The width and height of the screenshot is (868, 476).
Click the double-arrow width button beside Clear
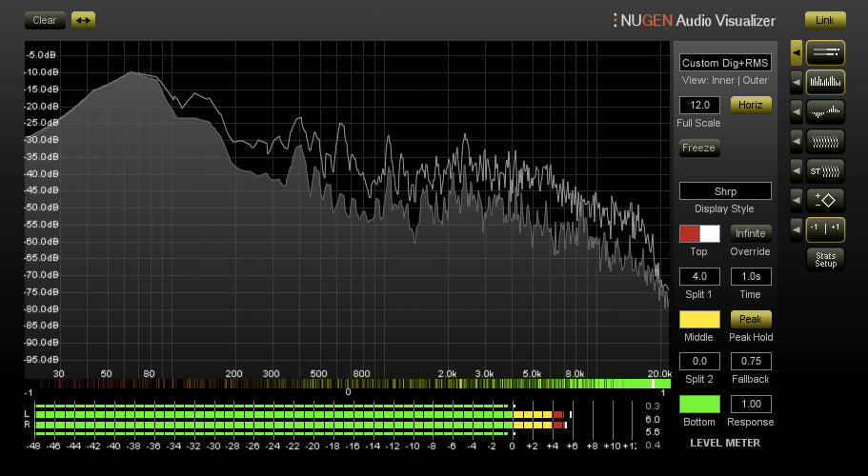[x=83, y=20]
